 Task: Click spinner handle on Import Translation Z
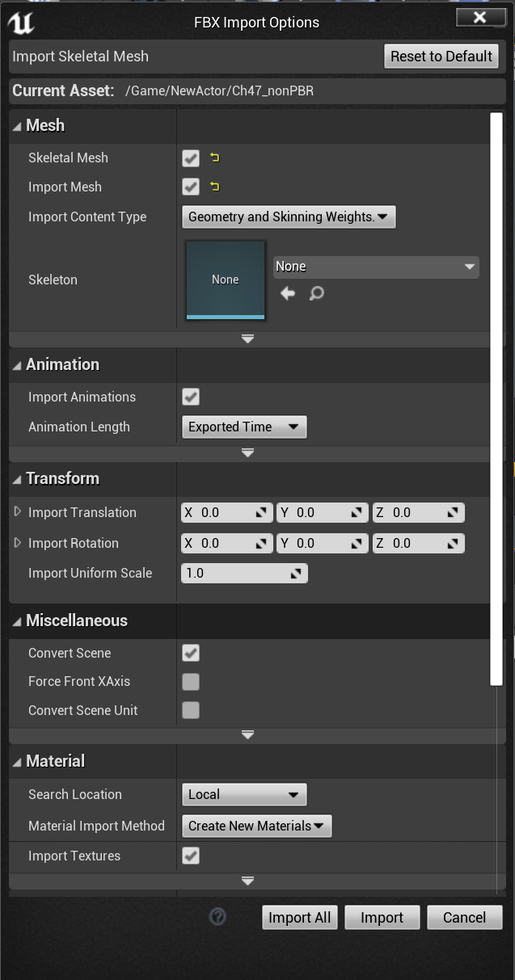point(453,512)
